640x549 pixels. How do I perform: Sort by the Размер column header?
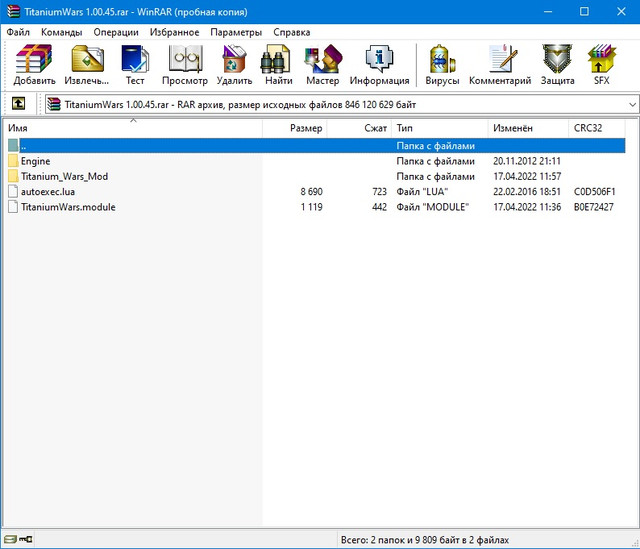pos(295,128)
